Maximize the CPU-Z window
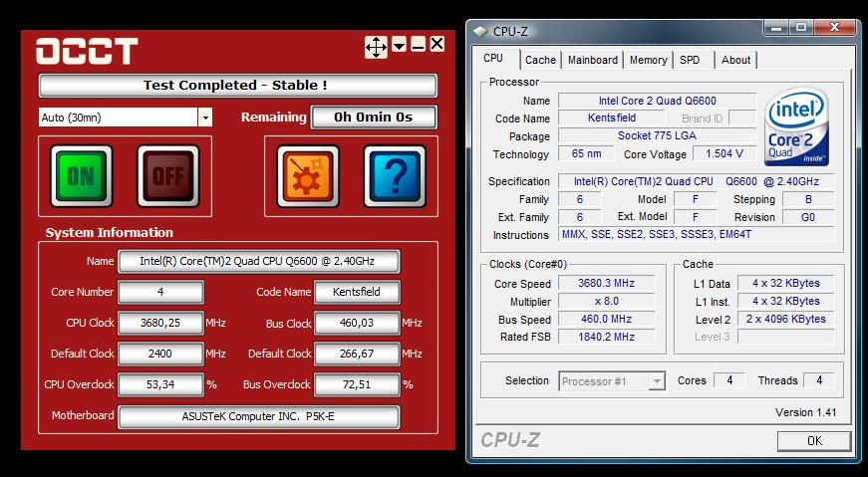The image size is (868, 477). pyautogui.click(x=800, y=27)
